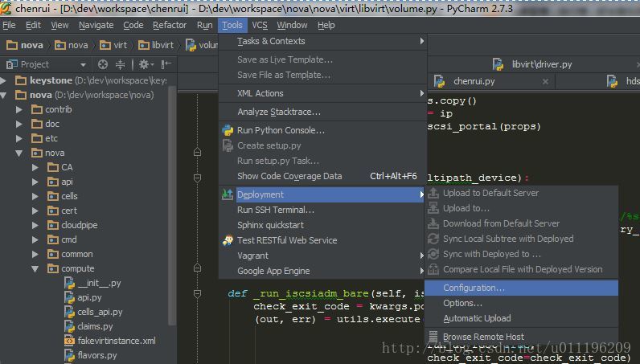Expand the keystone project root
Image resolution: width=640 pixels, height=364 pixels.
click(x=3, y=80)
